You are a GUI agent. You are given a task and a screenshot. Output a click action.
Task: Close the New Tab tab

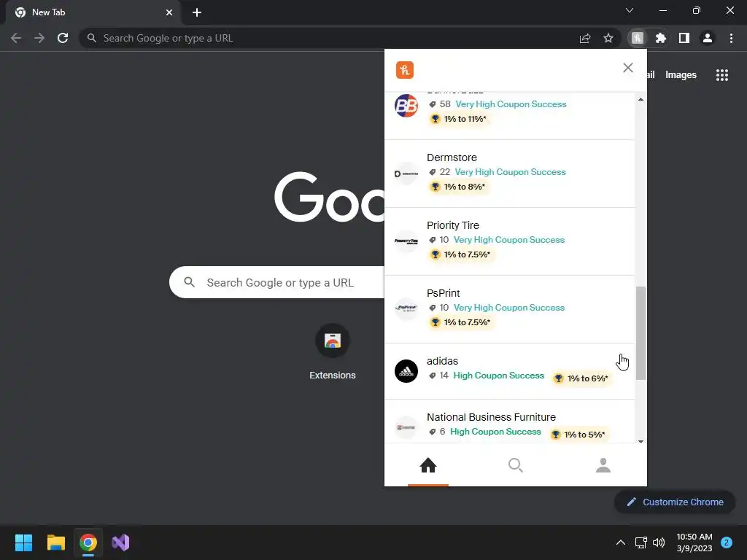pyautogui.click(x=169, y=12)
